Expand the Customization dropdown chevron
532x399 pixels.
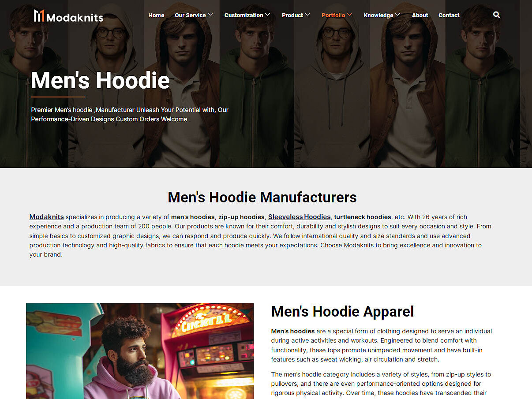pos(268,15)
